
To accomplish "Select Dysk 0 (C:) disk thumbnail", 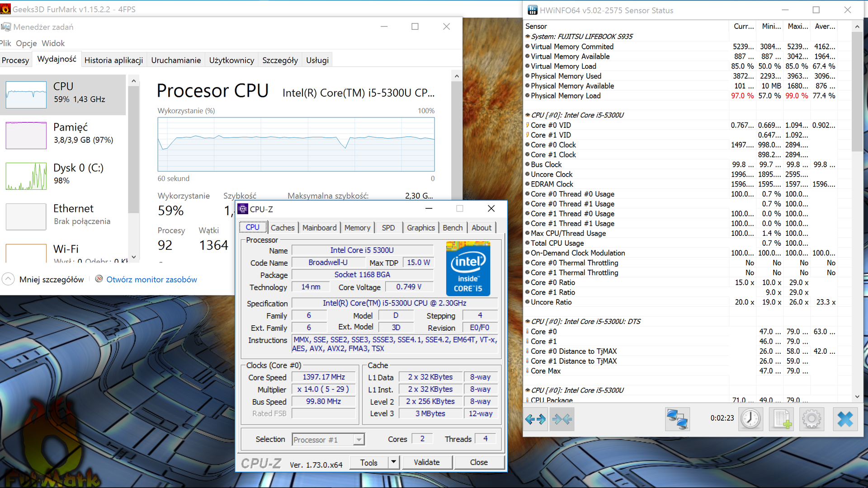I will point(26,176).
